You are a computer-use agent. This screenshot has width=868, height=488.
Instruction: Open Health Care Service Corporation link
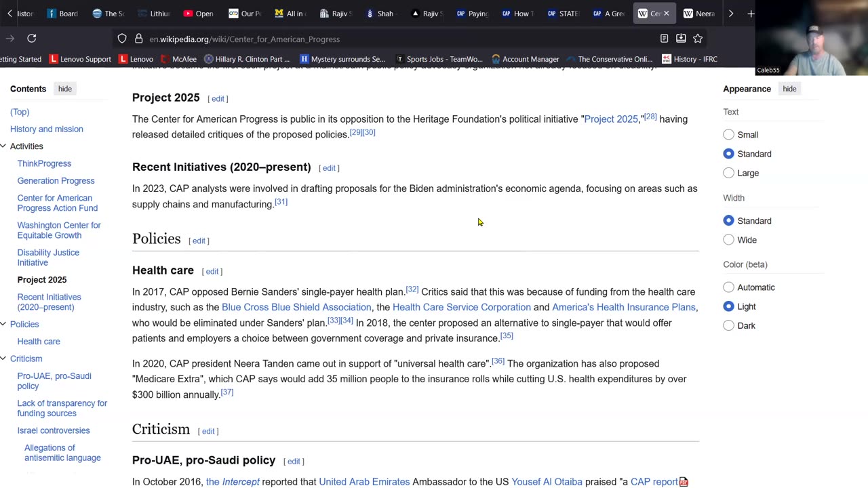tap(462, 308)
